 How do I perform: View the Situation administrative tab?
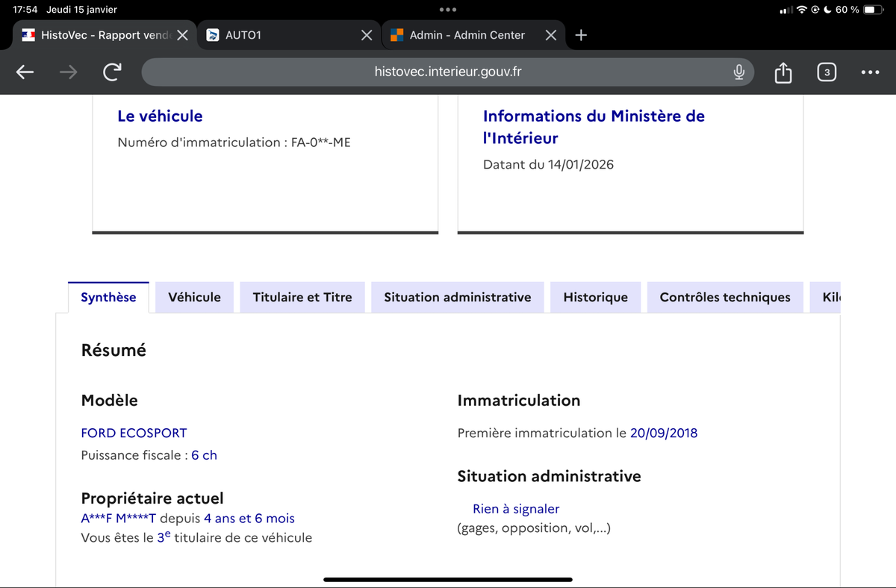coord(457,297)
